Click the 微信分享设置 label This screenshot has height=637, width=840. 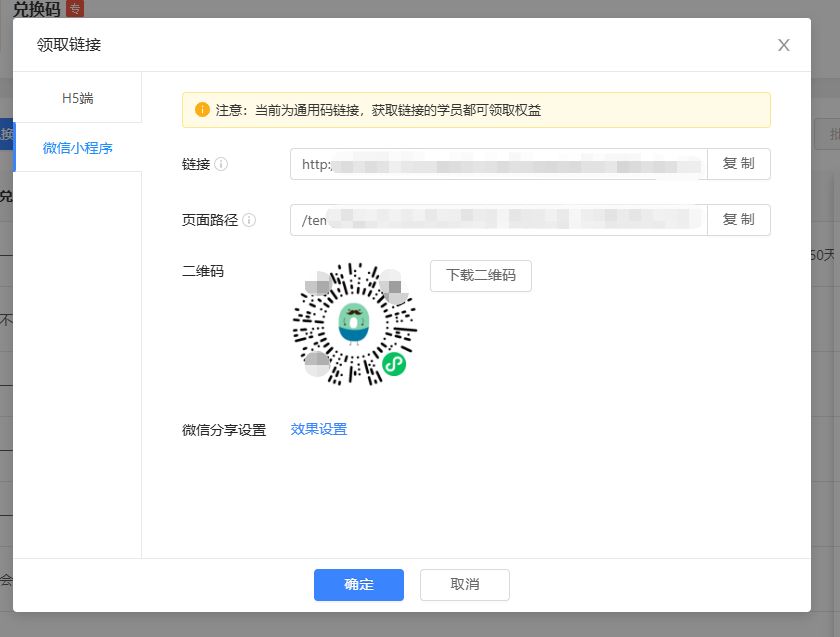click(224, 430)
